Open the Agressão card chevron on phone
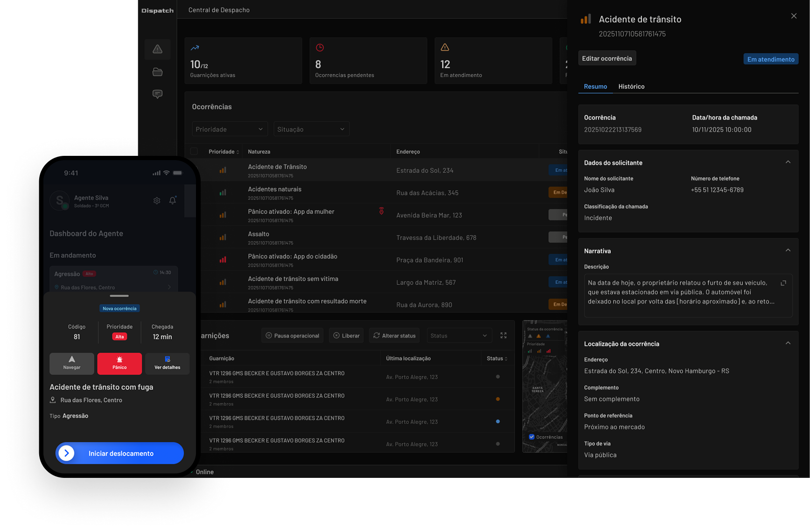The height and width of the screenshot is (532, 810). coord(169,287)
